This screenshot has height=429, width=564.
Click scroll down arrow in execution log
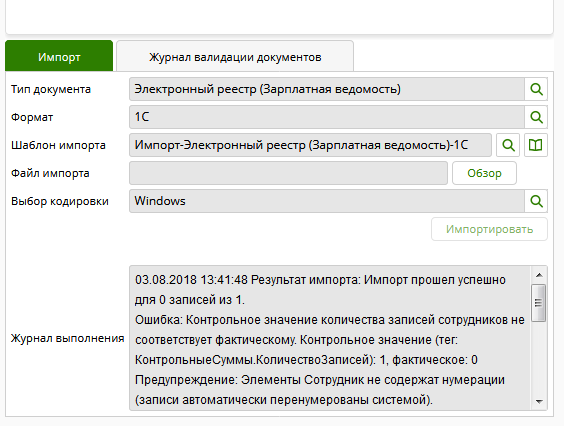539,401
